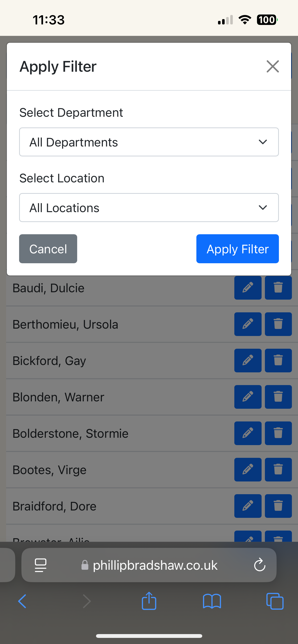Open Safari bookmarks

click(212, 601)
